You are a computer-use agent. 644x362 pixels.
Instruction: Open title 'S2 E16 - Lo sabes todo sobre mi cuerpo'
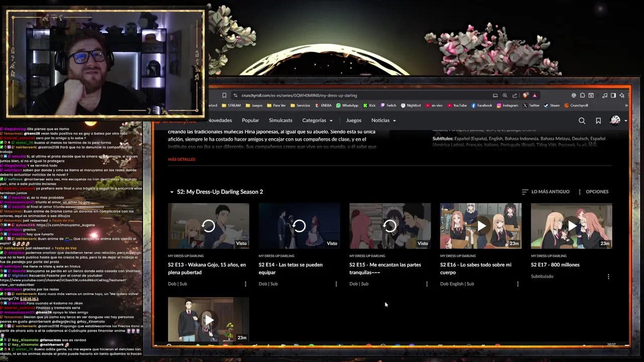click(x=475, y=268)
